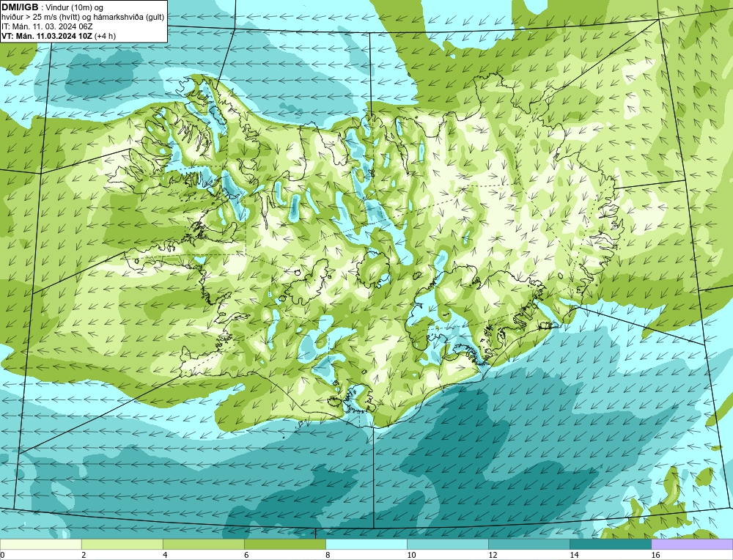The image size is (733, 560).
Task: Click the legend value label 6
Action: tap(246, 555)
